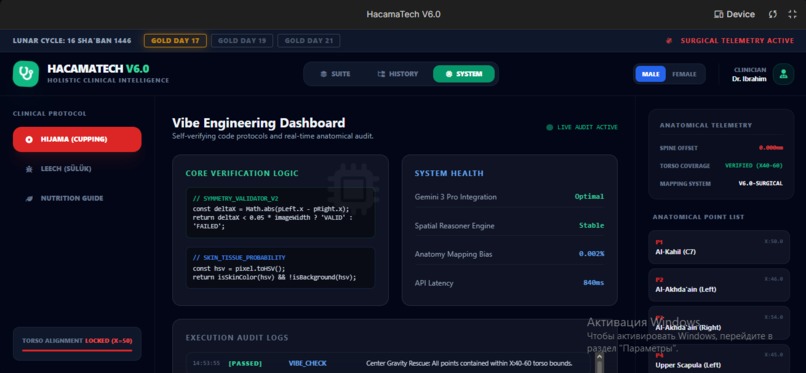Click the Surgical Telemetry Active indicator icon
The width and height of the screenshot is (806, 373).
(x=669, y=41)
